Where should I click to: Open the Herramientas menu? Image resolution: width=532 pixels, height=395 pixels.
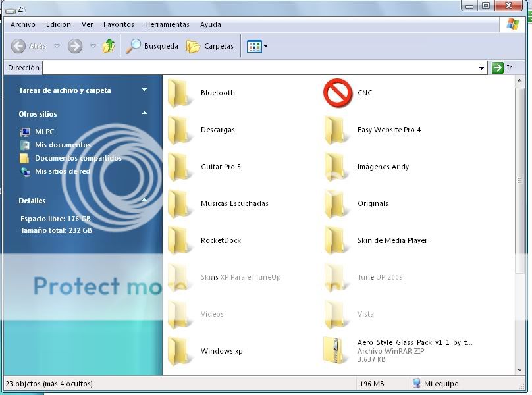click(x=167, y=24)
